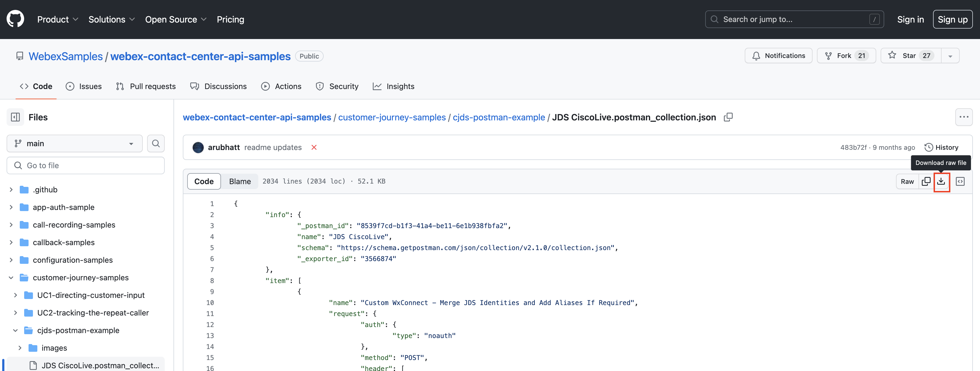
Task: Click the callback-samples folder icon
Action: pyautogui.click(x=24, y=243)
